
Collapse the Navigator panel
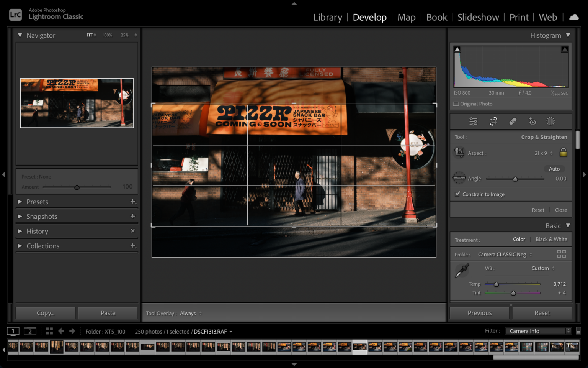20,35
